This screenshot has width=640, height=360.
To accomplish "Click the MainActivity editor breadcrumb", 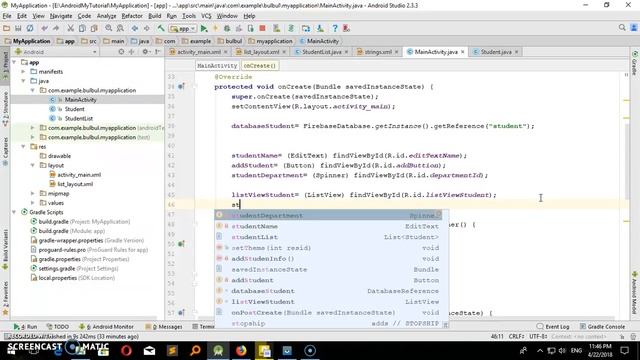I will pyautogui.click(x=217, y=66).
